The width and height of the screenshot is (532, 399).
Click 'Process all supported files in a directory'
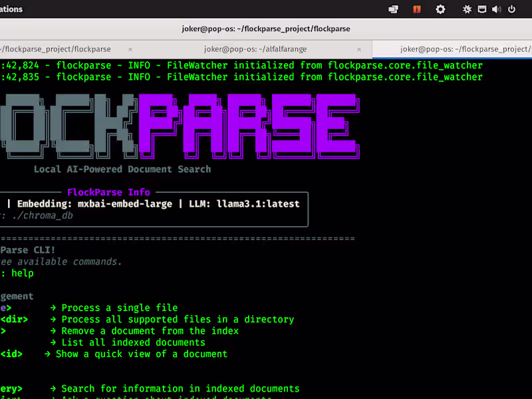pos(178,319)
